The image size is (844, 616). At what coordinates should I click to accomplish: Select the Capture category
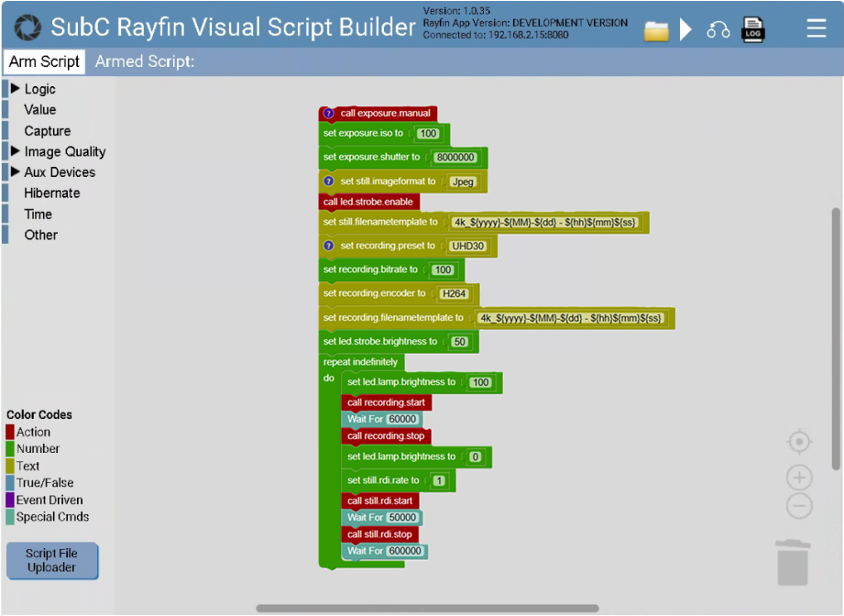(47, 131)
